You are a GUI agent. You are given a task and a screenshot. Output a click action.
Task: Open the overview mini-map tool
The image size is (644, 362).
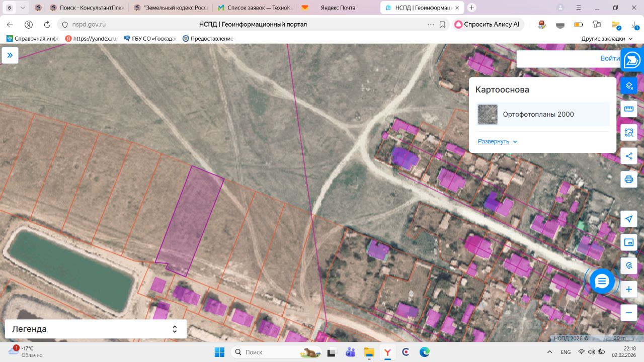coord(629,242)
